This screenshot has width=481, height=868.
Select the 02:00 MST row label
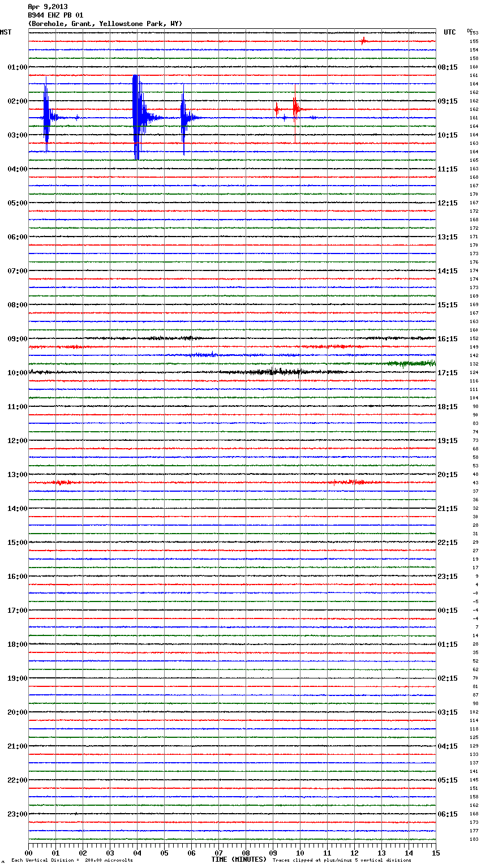[x=17, y=101]
